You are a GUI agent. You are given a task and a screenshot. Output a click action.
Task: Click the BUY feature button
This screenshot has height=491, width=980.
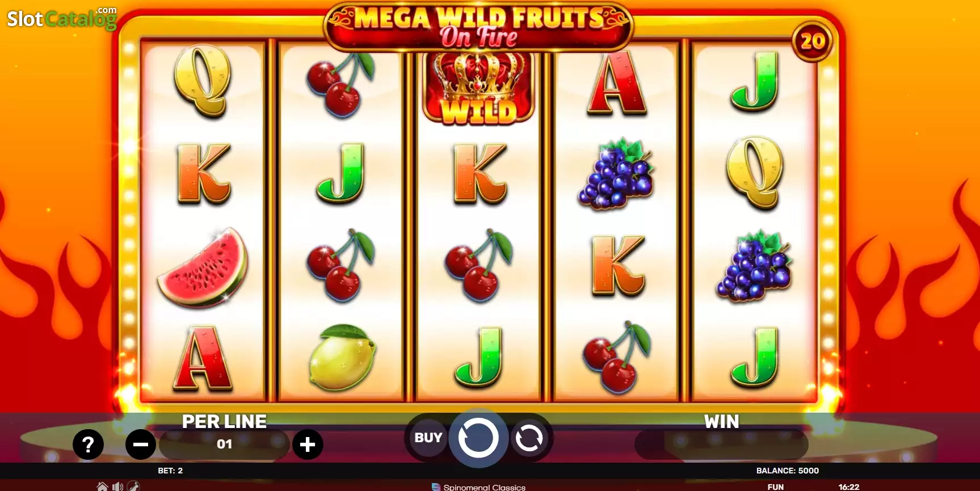coord(428,438)
